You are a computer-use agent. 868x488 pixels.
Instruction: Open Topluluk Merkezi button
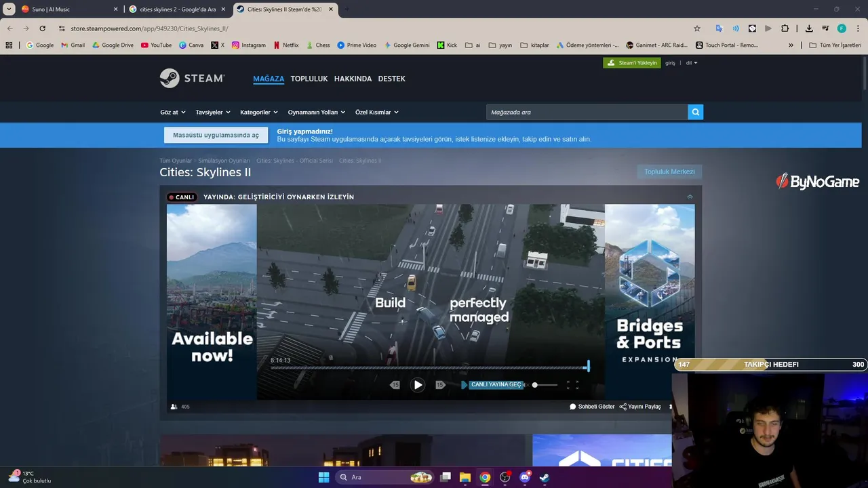tap(669, 171)
